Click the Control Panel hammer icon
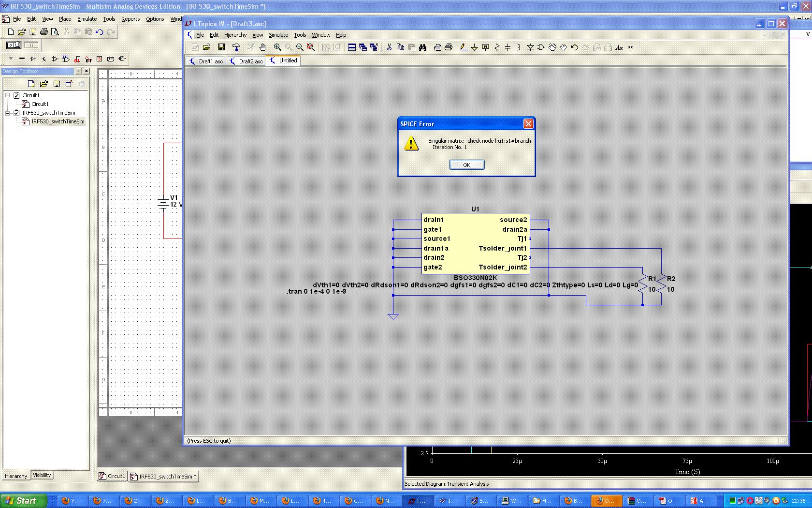 tap(236, 47)
